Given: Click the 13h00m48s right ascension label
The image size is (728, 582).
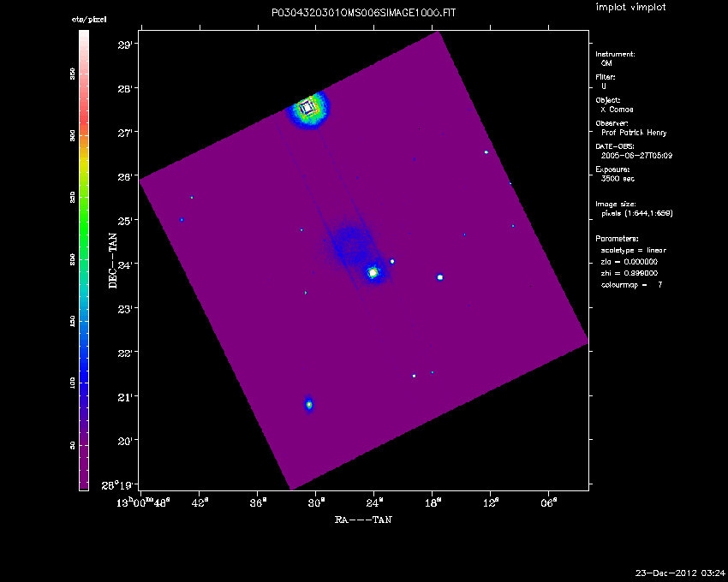Looking at the screenshot, I should tap(143, 502).
